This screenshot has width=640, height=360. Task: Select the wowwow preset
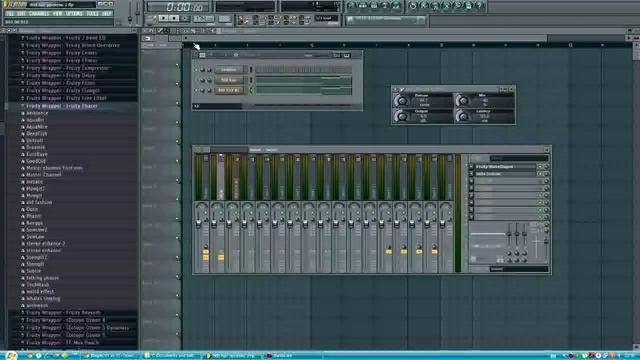pyautogui.click(x=37, y=305)
